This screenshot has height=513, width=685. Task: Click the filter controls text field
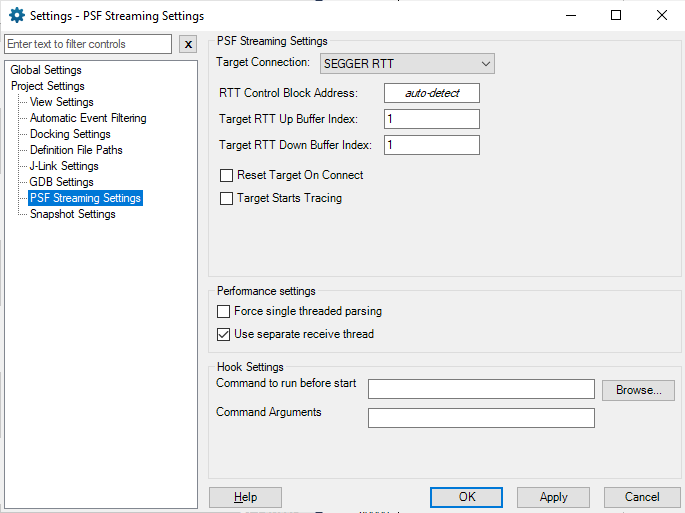coord(88,44)
